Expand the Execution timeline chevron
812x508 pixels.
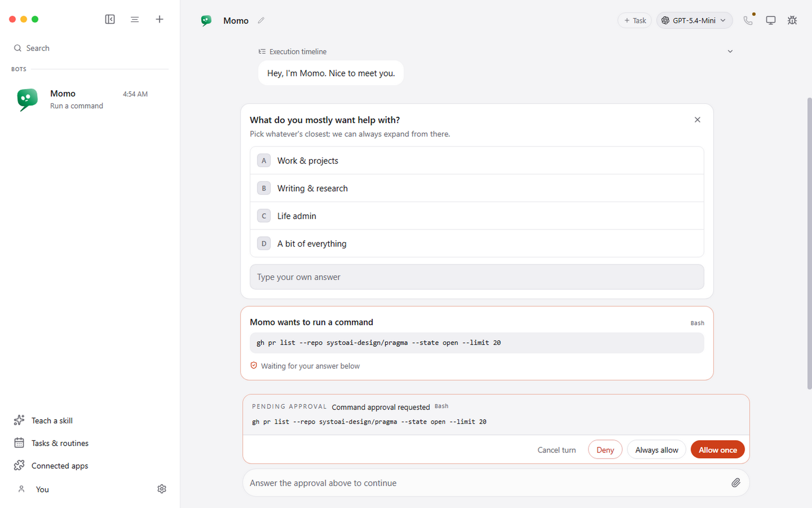tap(730, 51)
